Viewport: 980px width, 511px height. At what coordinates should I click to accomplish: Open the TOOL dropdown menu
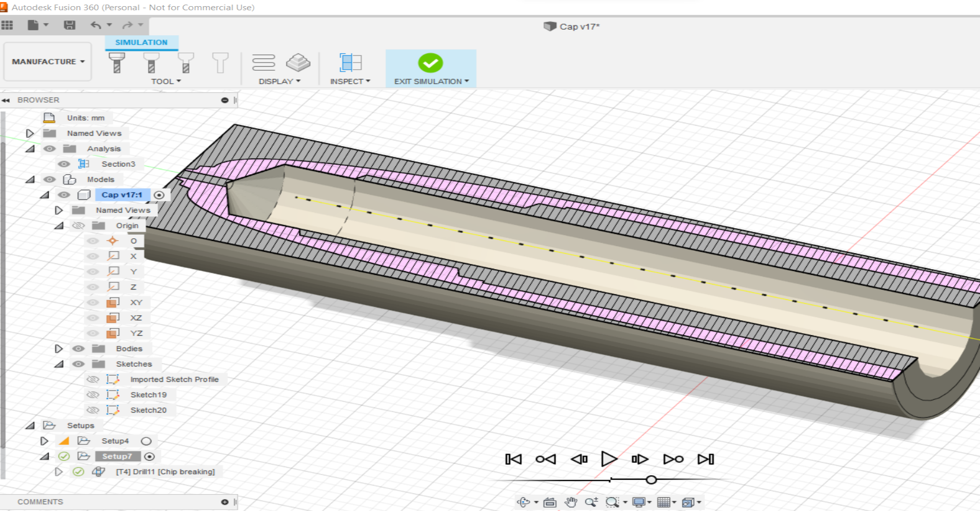point(166,81)
